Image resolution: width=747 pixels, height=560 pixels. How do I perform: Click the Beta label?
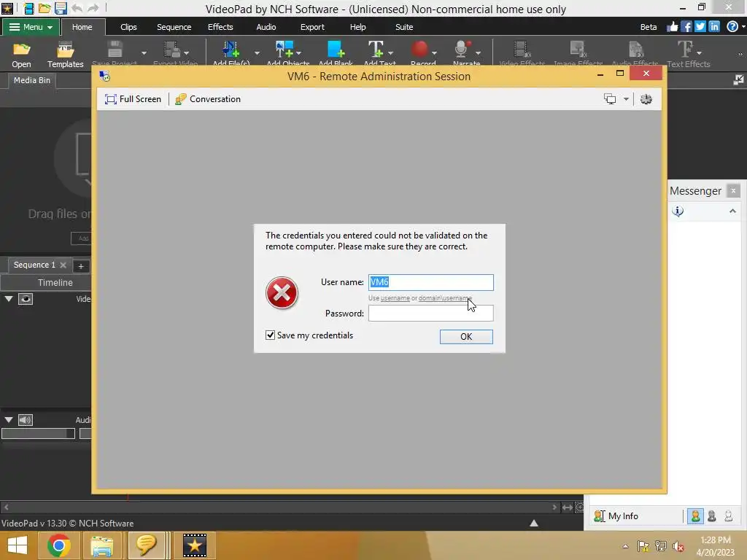(x=648, y=27)
